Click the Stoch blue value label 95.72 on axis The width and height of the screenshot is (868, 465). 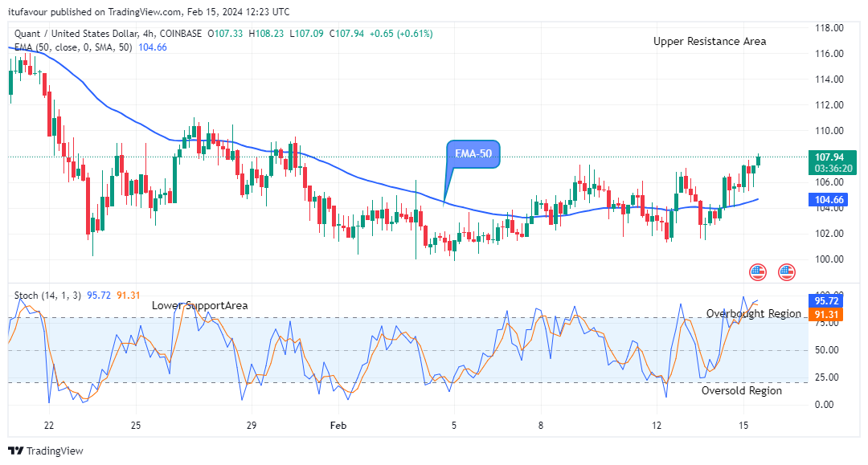pyautogui.click(x=826, y=301)
